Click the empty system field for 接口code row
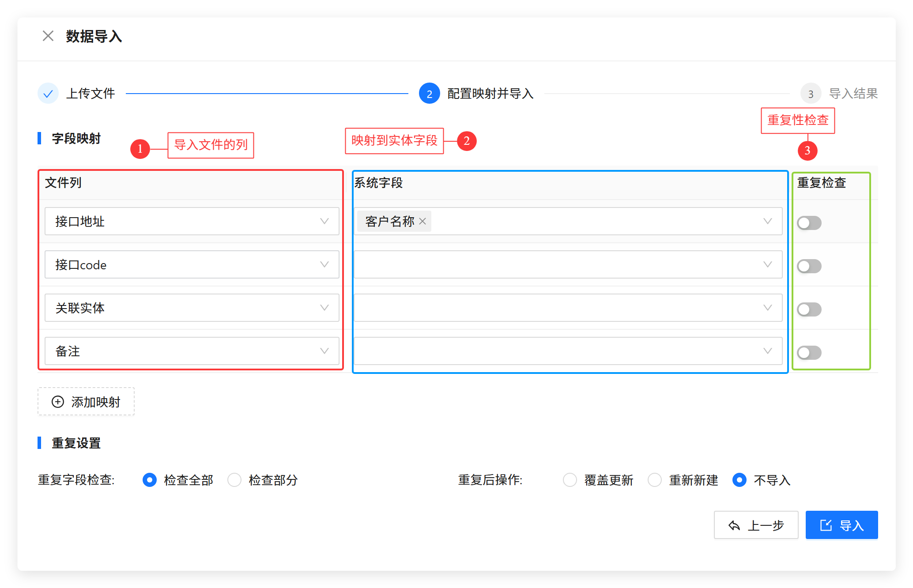The width and height of the screenshot is (913, 588). [x=568, y=264]
